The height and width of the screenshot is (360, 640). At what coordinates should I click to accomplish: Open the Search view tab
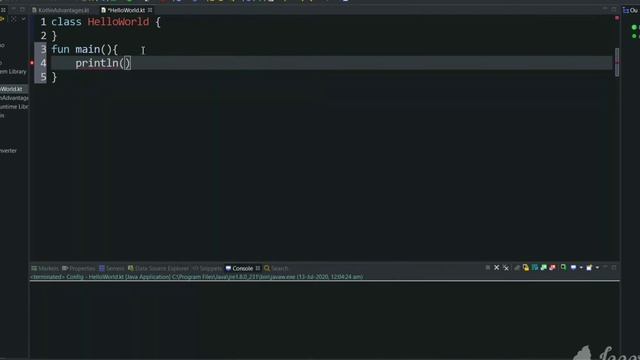pyautogui.click(x=276, y=268)
